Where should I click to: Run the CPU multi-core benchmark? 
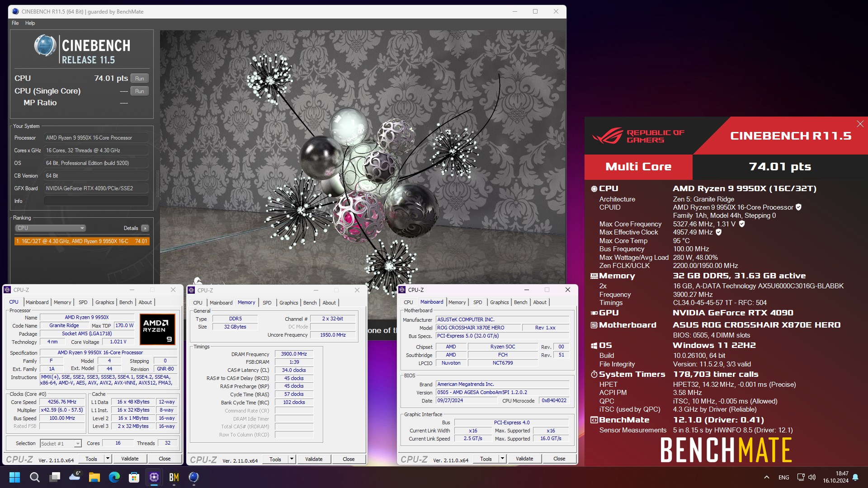point(139,78)
